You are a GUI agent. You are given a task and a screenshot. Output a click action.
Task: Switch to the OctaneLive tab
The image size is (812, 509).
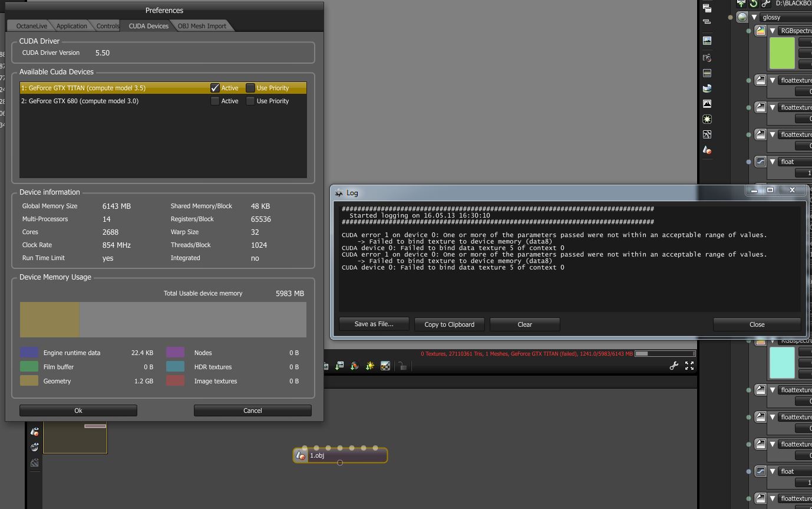pyautogui.click(x=32, y=26)
